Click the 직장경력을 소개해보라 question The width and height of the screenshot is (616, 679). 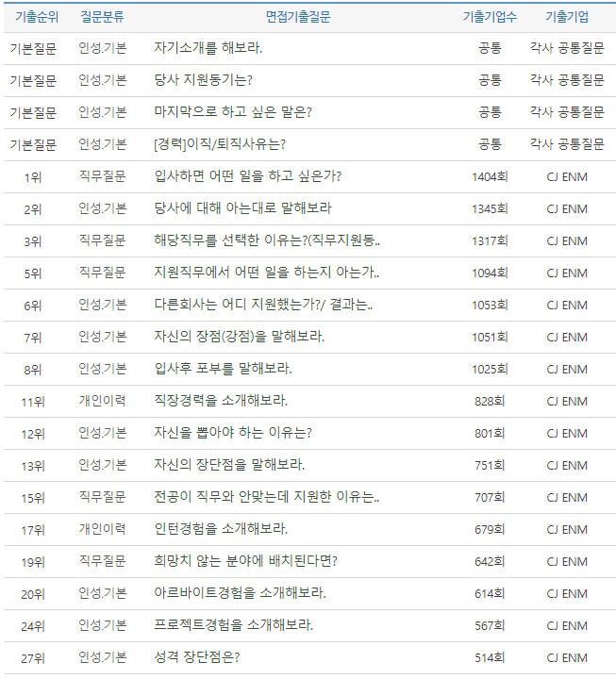pyautogui.click(x=221, y=401)
